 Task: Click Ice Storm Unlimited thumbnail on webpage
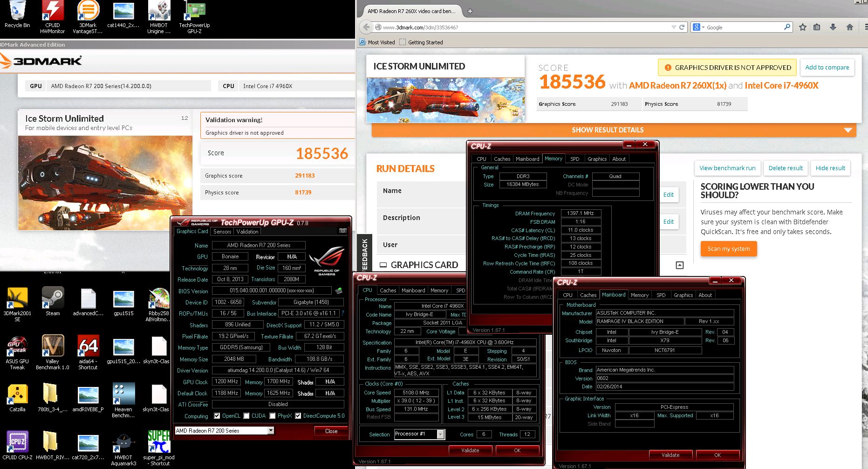pos(445,100)
